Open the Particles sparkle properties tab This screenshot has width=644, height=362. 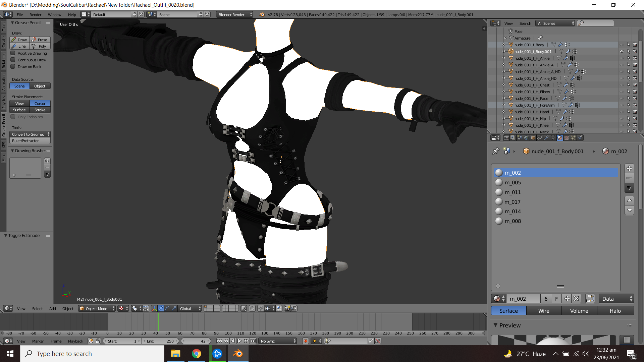point(573,138)
